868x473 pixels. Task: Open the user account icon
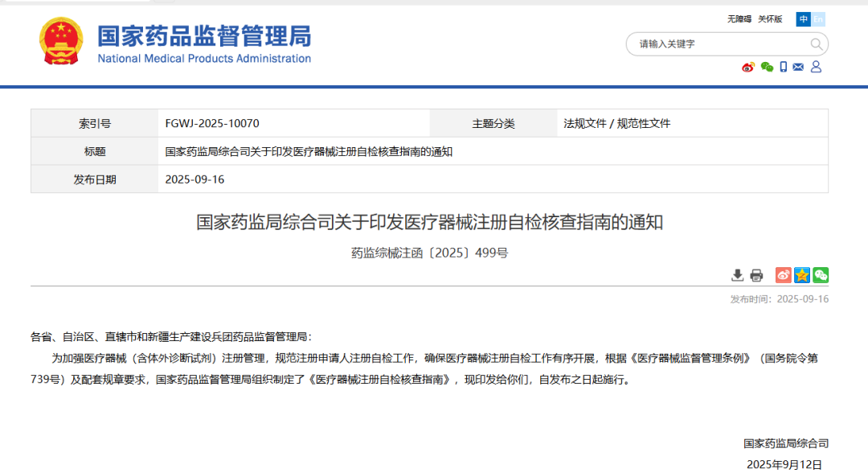coord(816,68)
